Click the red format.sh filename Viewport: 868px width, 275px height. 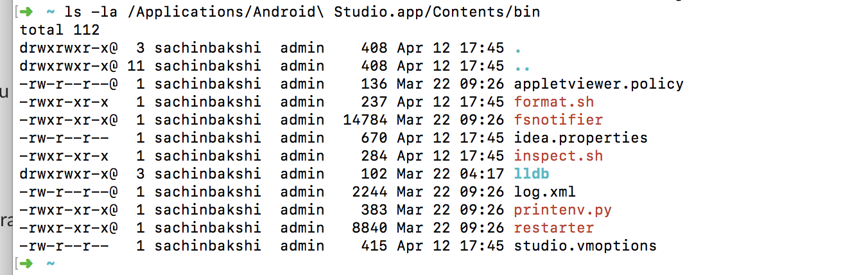554,102
